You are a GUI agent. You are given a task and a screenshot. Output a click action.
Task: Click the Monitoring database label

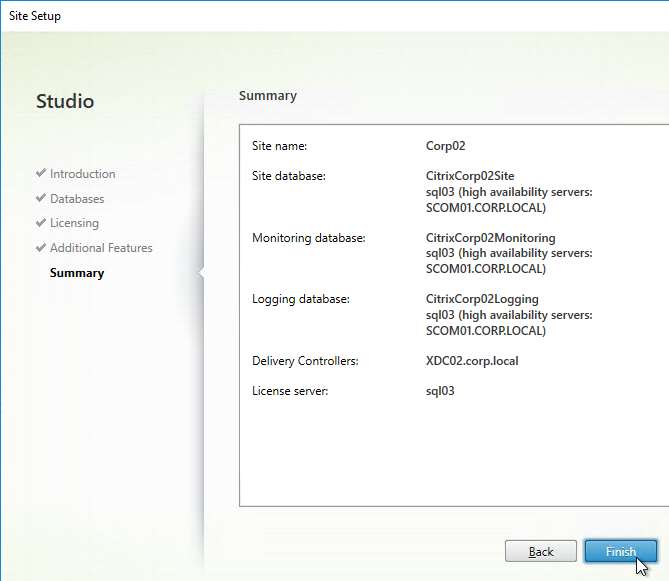coord(309,238)
